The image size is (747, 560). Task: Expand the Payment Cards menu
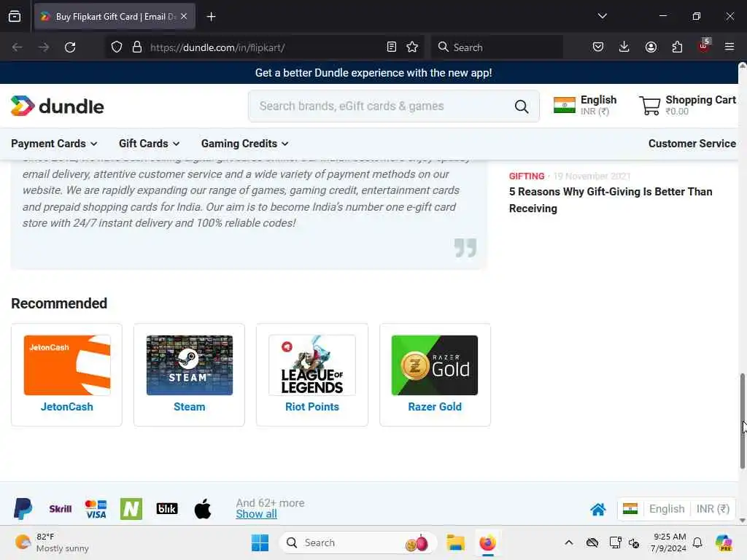coord(54,144)
